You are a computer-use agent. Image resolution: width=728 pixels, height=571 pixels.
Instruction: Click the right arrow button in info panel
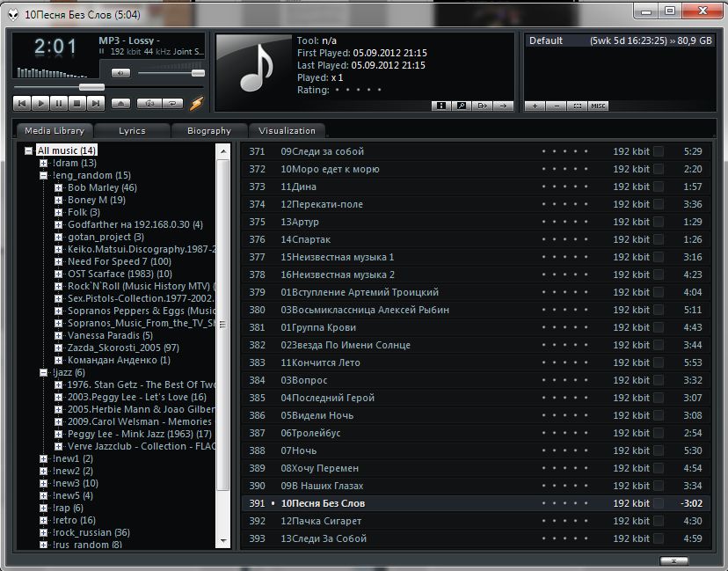[503, 106]
